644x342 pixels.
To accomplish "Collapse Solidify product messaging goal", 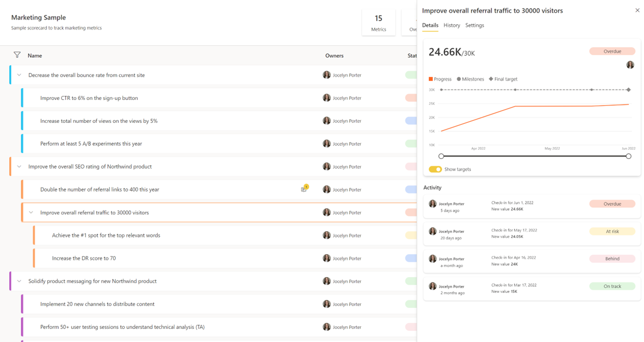I will tap(19, 281).
